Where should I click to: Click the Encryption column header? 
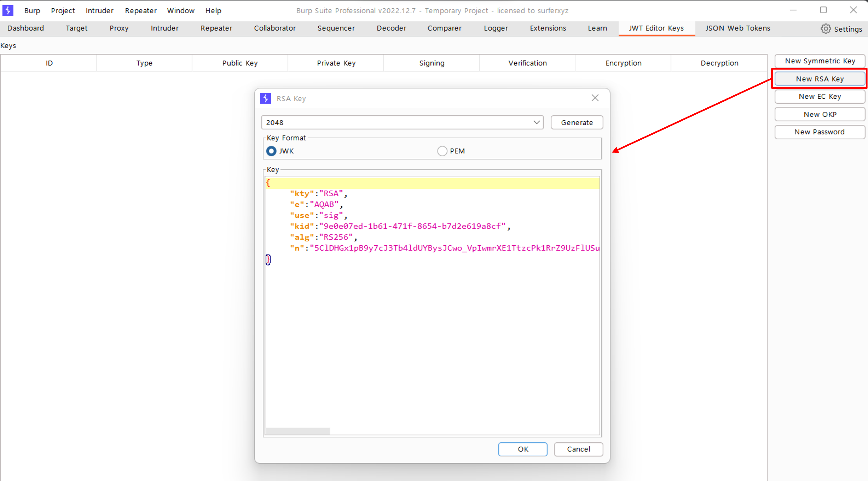(x=623, y=63)
